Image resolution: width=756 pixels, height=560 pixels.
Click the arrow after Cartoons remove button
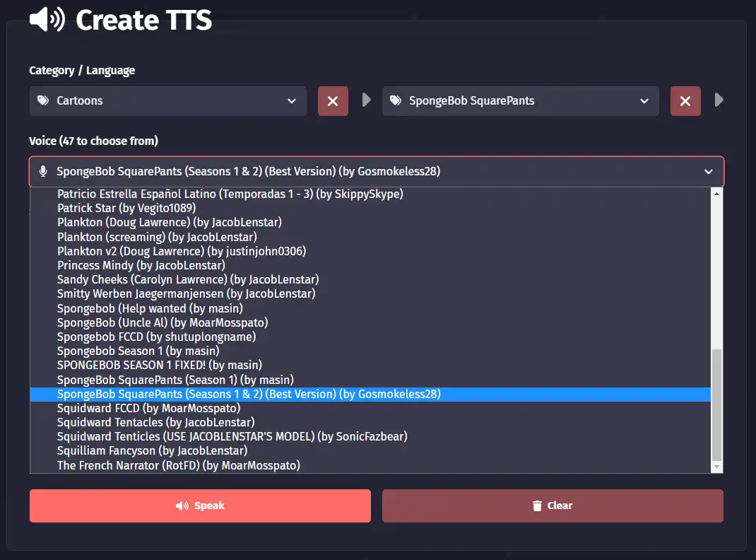[x=367, y=100]
